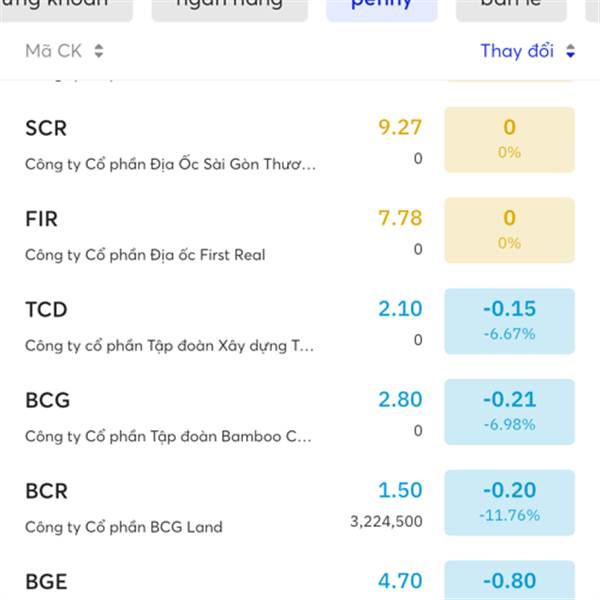
Task: Open SCR stock details
Action: [x=47, y=129]
